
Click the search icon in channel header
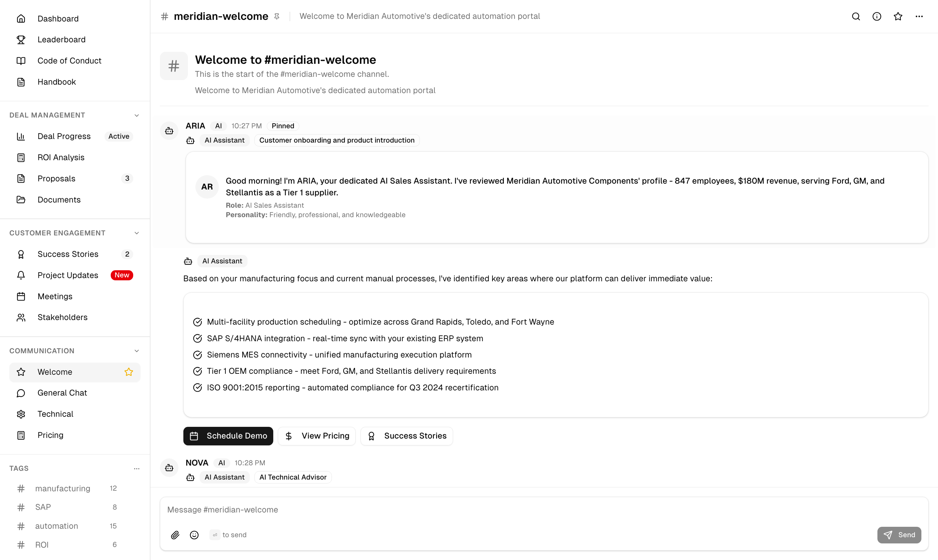tap(856, 16)
